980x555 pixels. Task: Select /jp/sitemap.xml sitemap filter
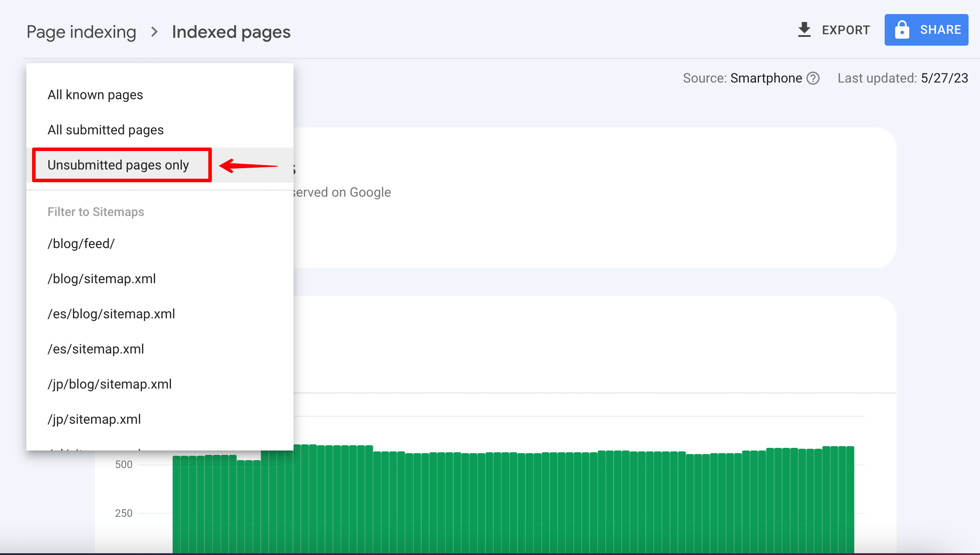tap(94, 419)
